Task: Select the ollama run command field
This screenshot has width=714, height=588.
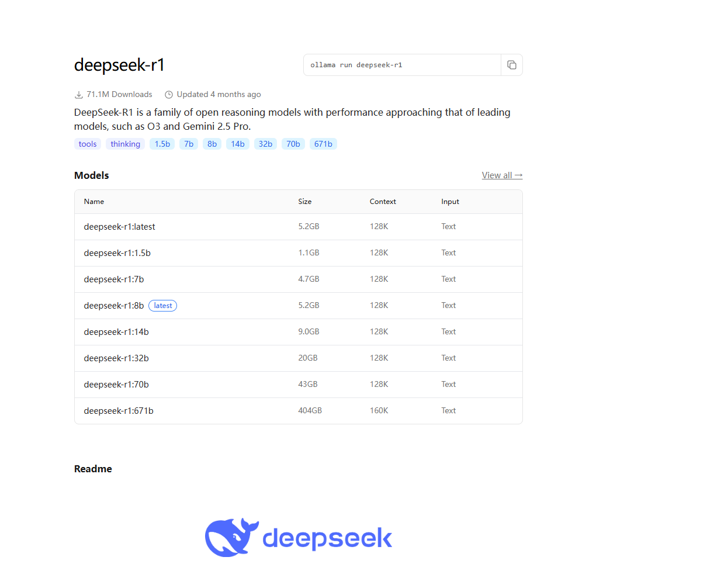Action: coord(402,65)
